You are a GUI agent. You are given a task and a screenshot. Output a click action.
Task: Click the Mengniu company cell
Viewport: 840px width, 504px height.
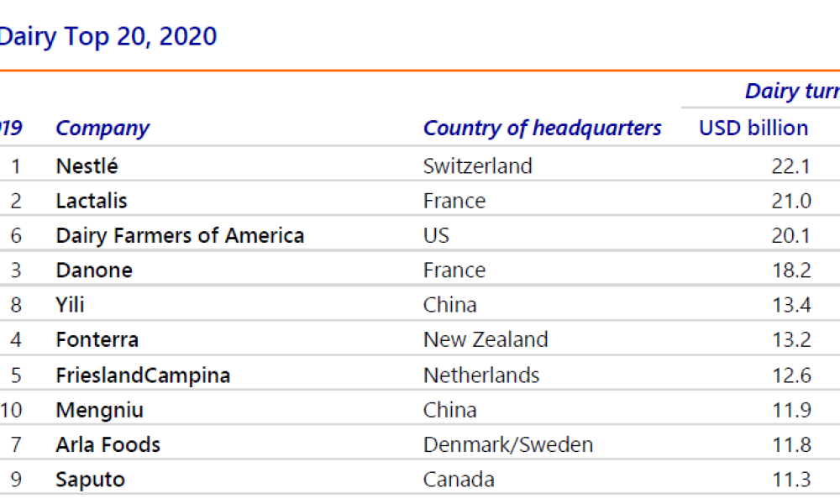pyautogui.click(x=99, y=410)
